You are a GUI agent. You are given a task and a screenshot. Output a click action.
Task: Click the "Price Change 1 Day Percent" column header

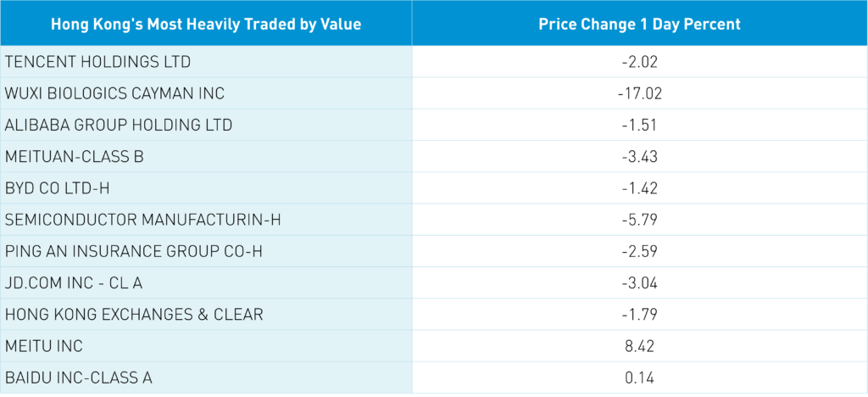pos(639,24)
